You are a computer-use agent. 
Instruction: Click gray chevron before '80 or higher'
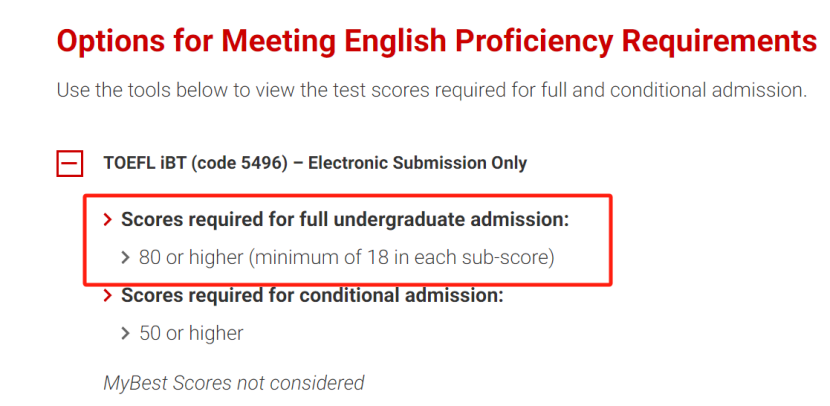click(x=126, y=258)
